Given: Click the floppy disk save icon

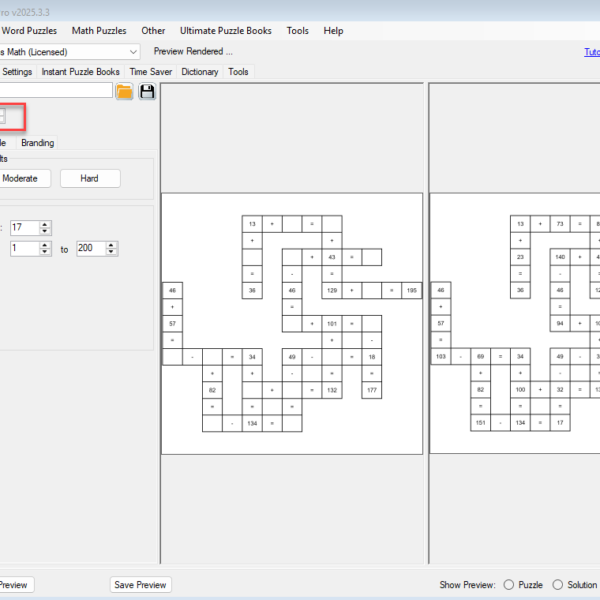Looking at the screenshot, I should coord(147,92).
